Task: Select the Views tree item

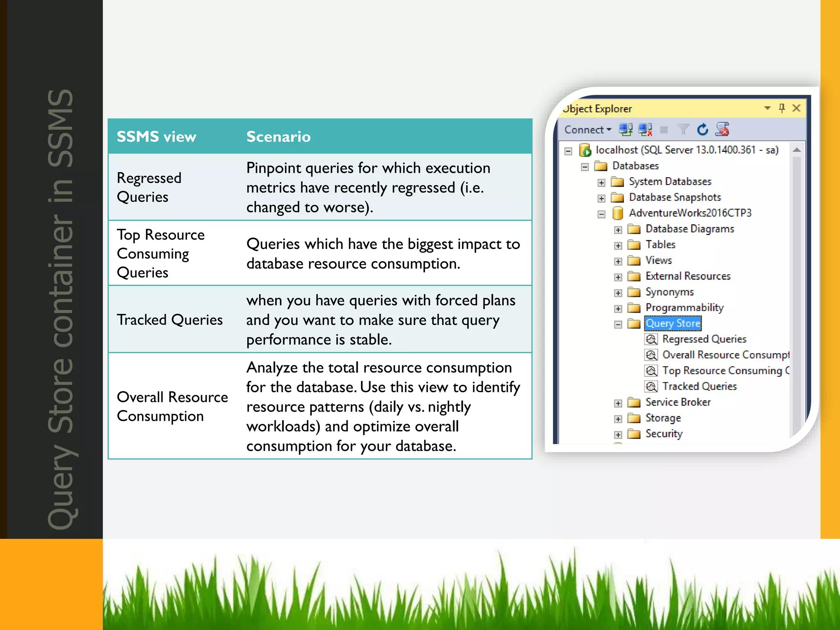Action: 659,260
